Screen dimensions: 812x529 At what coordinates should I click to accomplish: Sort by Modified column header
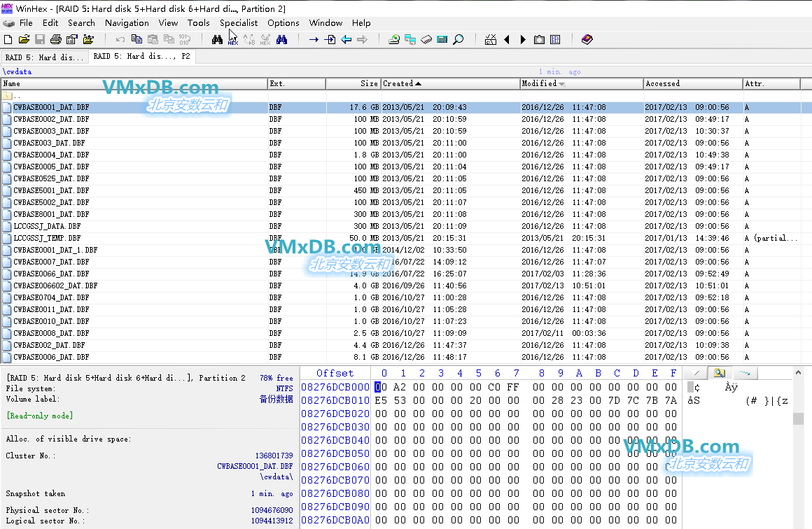coord(582,83)
